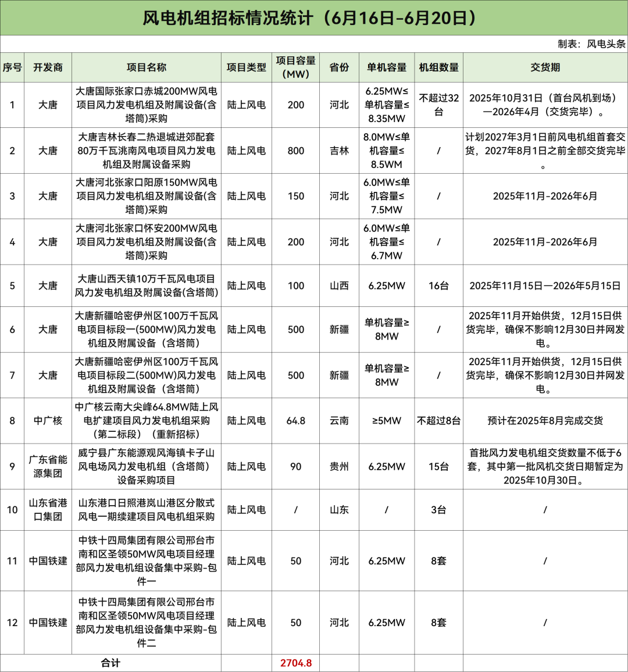
Task: Select the ≥5MW unit capacity cell
Action: pyautogui.click(x=387, y=421)
